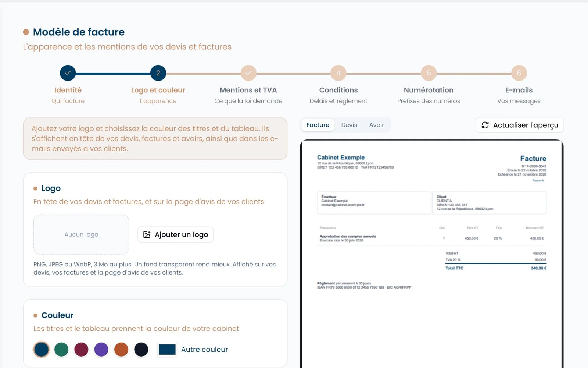This screenshot has height=368, width=588.
Task: Click the Conditions step label
Action: pyautogui.click(x=338, y=90)
